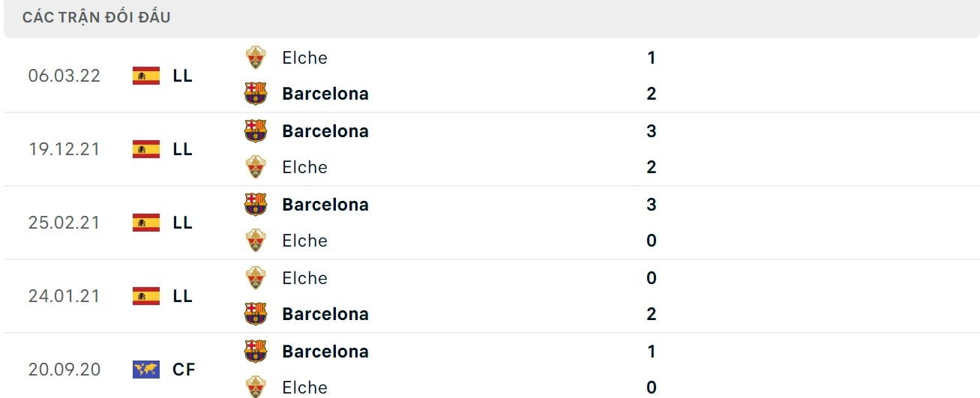Select CF competition label for 20.09.20

tap(184, 370)
